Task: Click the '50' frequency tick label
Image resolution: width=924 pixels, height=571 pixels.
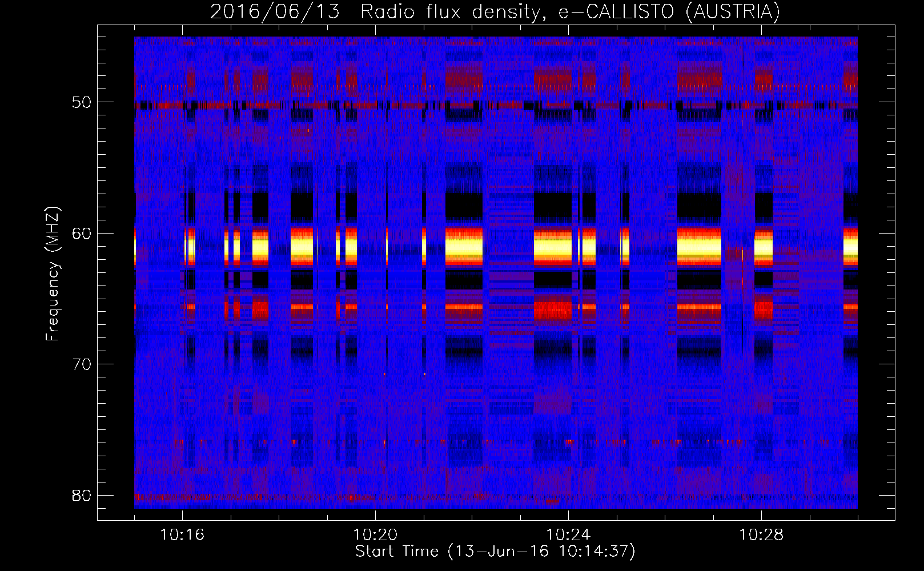Action: [x=82, y=102]
